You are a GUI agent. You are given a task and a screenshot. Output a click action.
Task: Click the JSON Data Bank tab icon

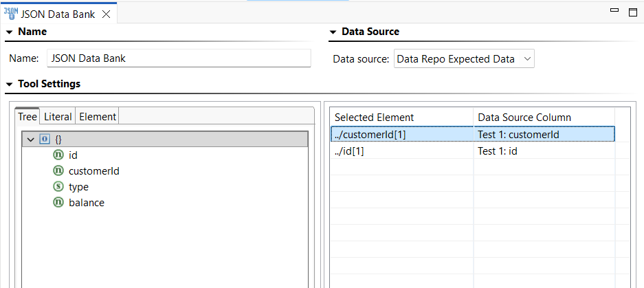[x=11, y=13]
